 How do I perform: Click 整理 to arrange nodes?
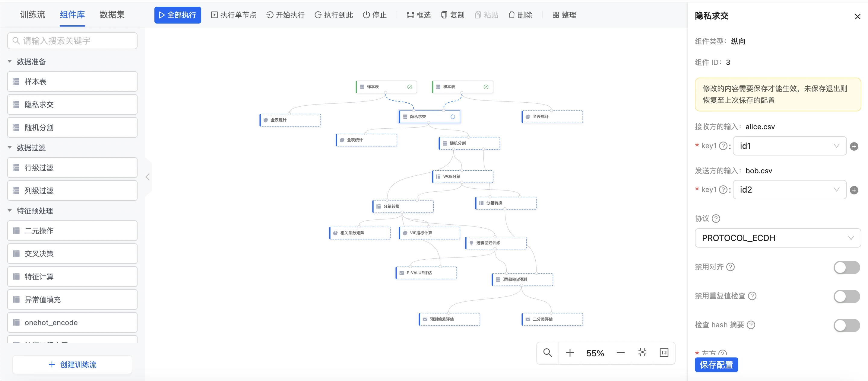(x=564, y=15)
